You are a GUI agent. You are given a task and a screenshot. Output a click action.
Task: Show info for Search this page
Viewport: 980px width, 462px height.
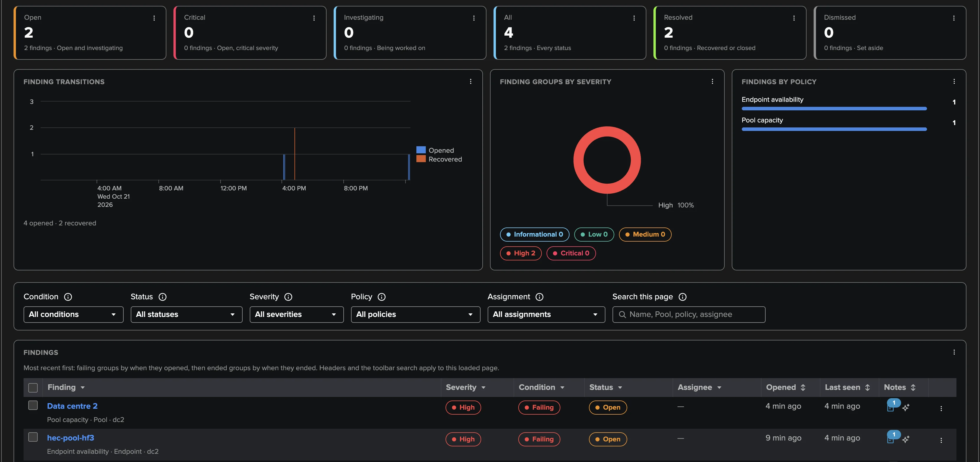(x=683, y=297)
